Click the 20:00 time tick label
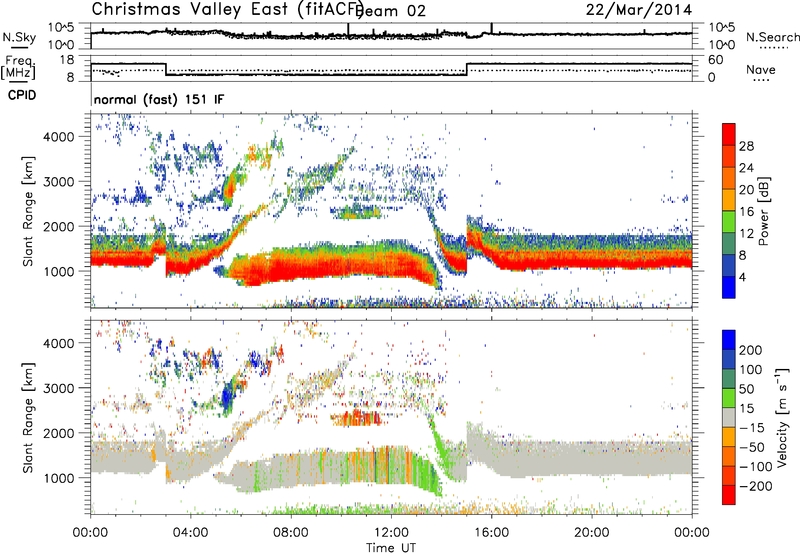The width and height of the screenshot is (800, 554). pos(591,533)
